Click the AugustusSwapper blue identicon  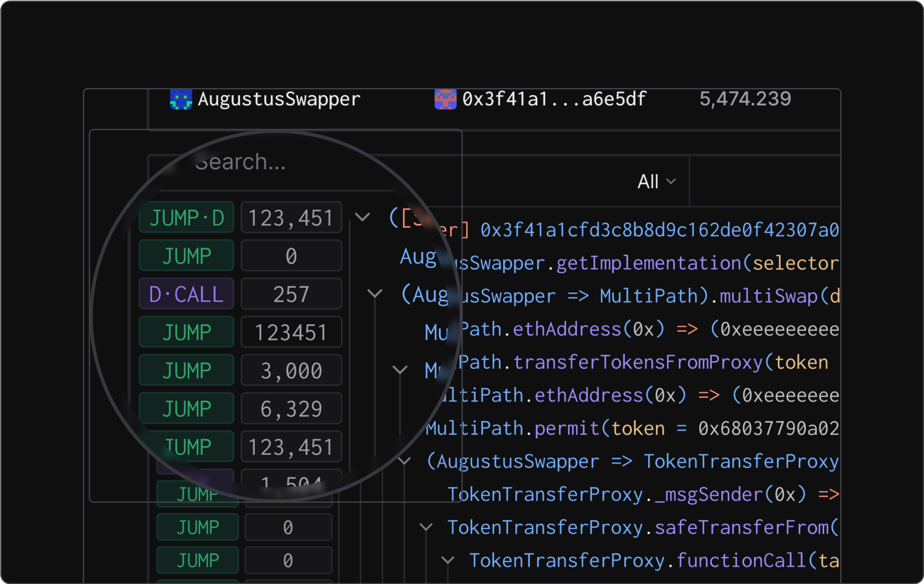click(x=181, y=99)
